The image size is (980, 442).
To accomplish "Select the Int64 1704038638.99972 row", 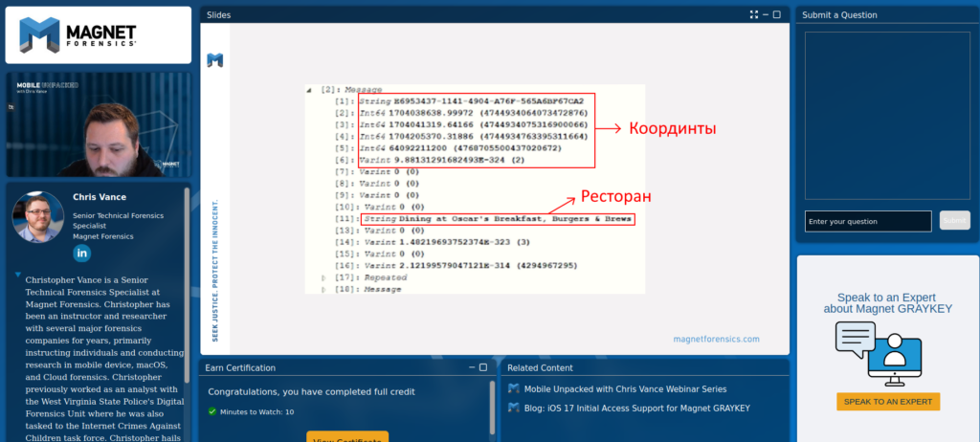I will pos(460,113).
